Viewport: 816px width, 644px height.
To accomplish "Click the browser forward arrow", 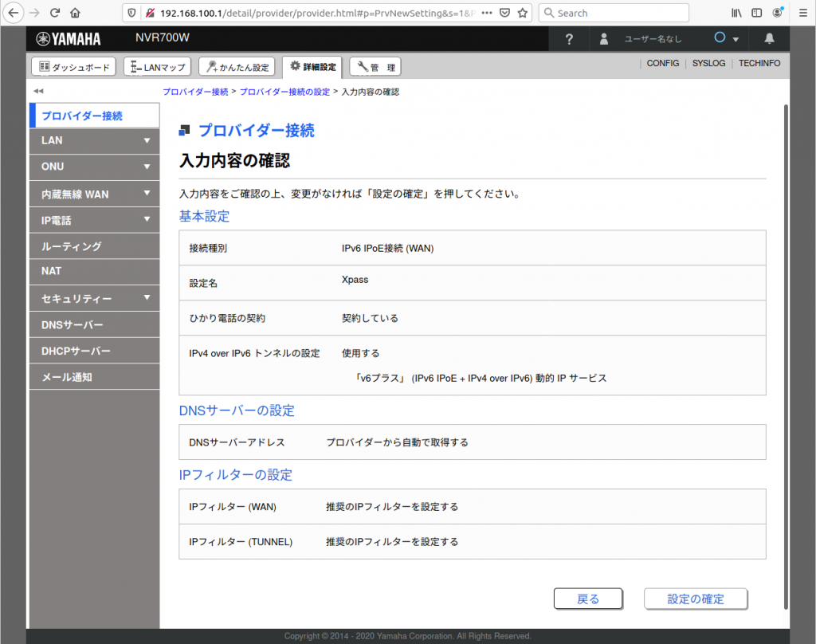I will [x=35, y=13].
